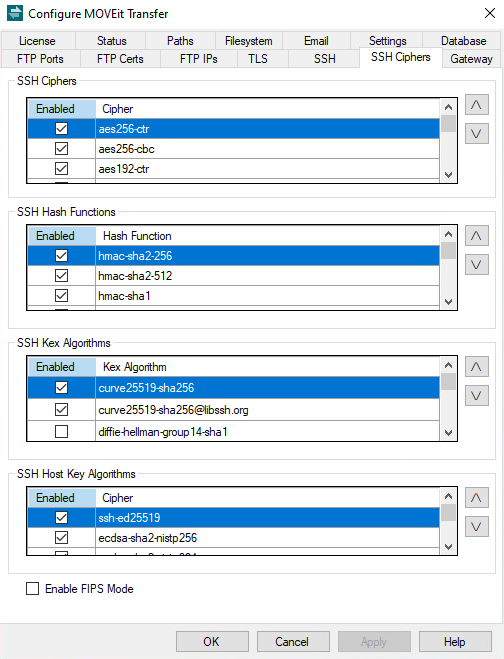Image resolution: width=504 pixels, height=659 pixels.
Task: Switch to the TLS tab
Action: tap(258, 59)
